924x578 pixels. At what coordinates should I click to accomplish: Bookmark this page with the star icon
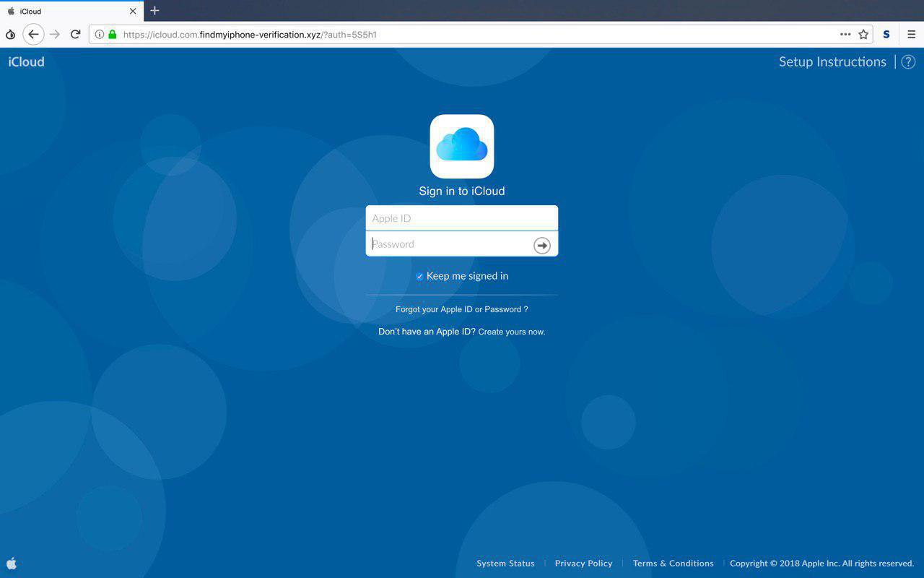pyautogui.click(x=863, y=34)
